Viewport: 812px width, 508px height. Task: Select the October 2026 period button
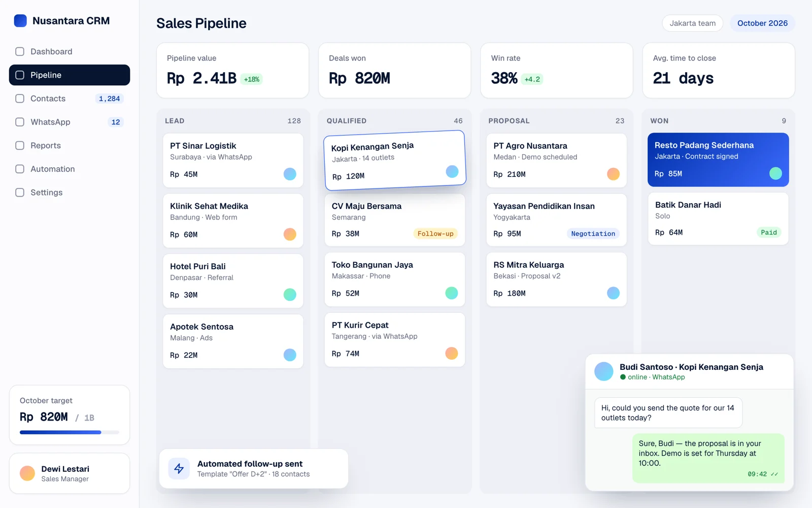point(762,23)
